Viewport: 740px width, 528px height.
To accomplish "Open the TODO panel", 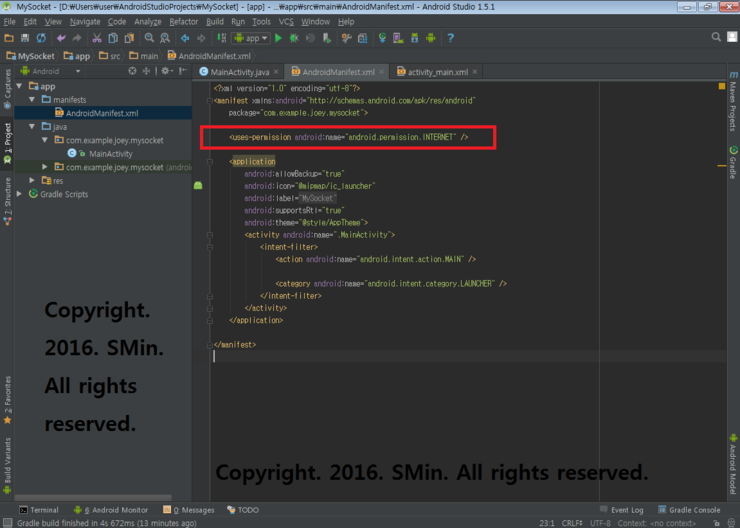I will coord(243,510).
